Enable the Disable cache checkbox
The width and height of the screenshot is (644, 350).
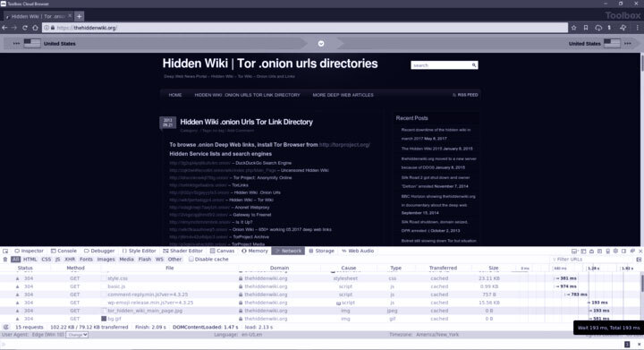point(191,260)
